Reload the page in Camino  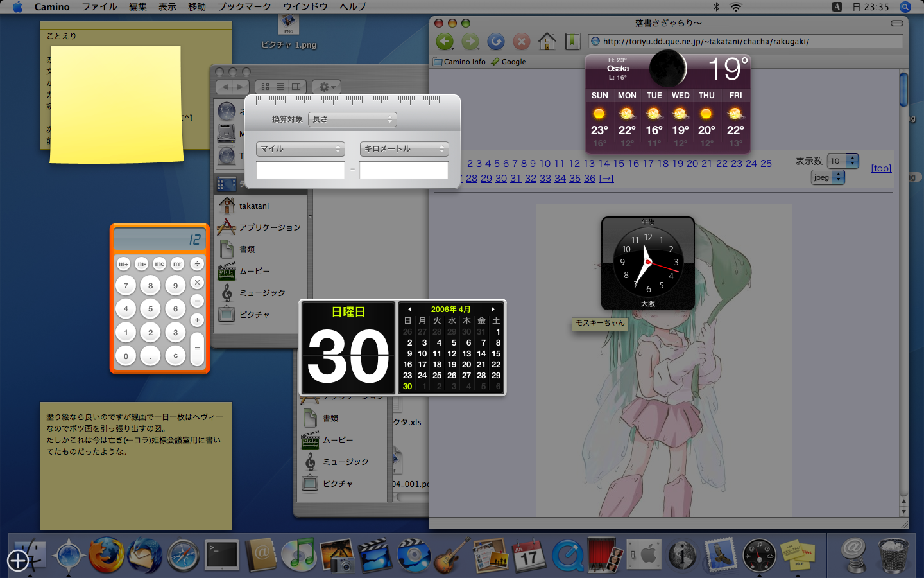pos(496,42)
